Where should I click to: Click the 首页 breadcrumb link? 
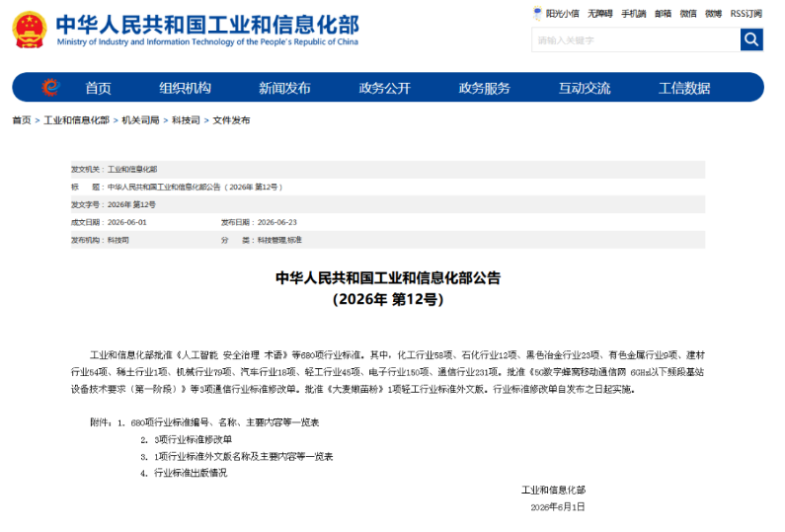click(x=22, y=120)
